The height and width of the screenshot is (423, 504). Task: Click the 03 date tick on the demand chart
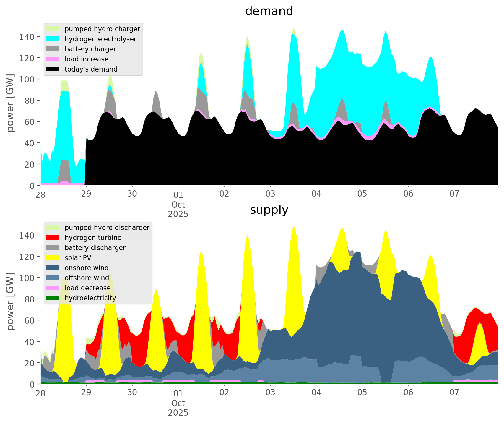[x=270, y=195]
